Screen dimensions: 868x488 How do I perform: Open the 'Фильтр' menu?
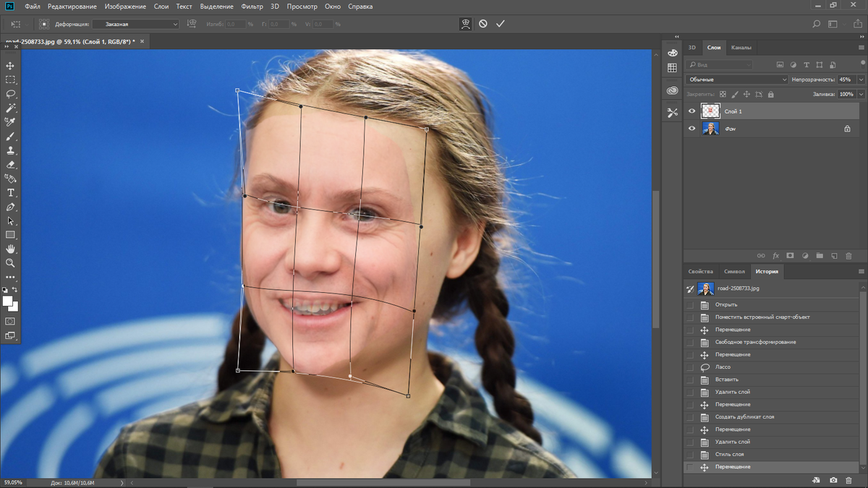(x=252, y=7)
